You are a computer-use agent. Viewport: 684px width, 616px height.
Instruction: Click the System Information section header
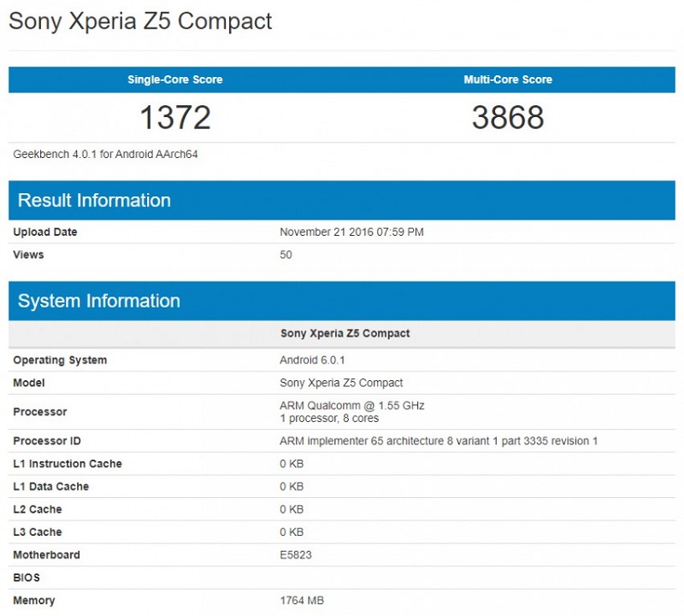(x=97, y=301)
